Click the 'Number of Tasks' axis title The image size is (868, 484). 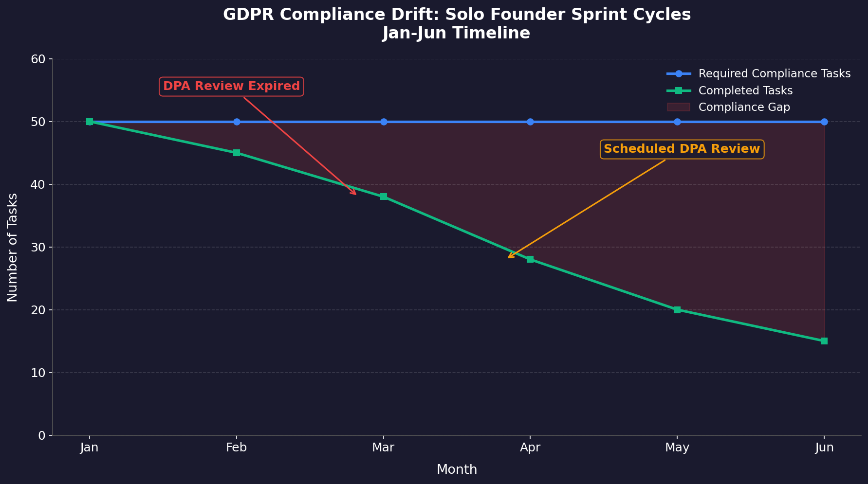(13, 247)
